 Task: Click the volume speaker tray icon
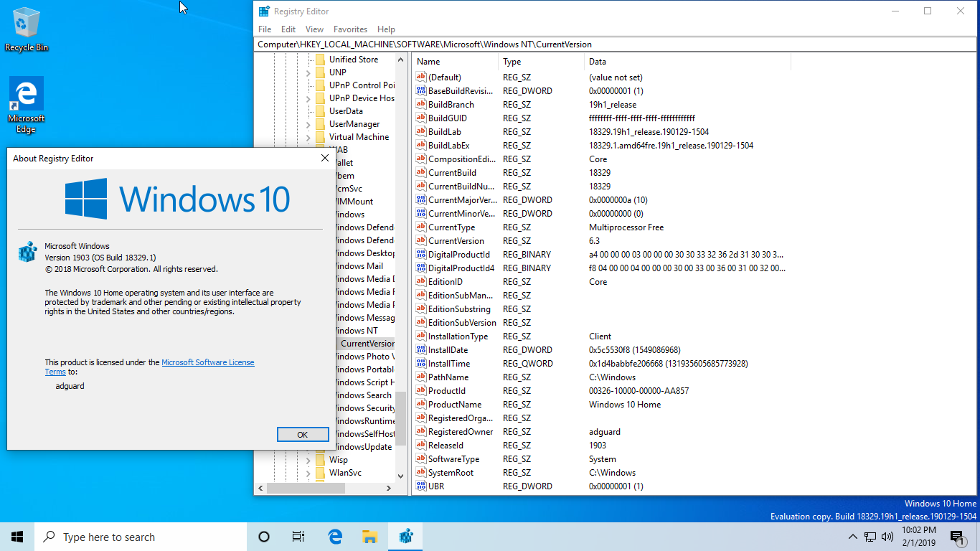pyautogui.click(x=887, y=537)
